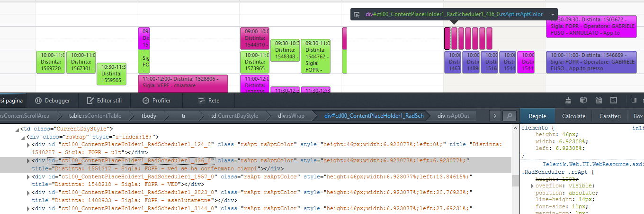
Task: Expand the RadScheduler1_436_0 div node
Action: pyautogui.click(x=28, y=161)
